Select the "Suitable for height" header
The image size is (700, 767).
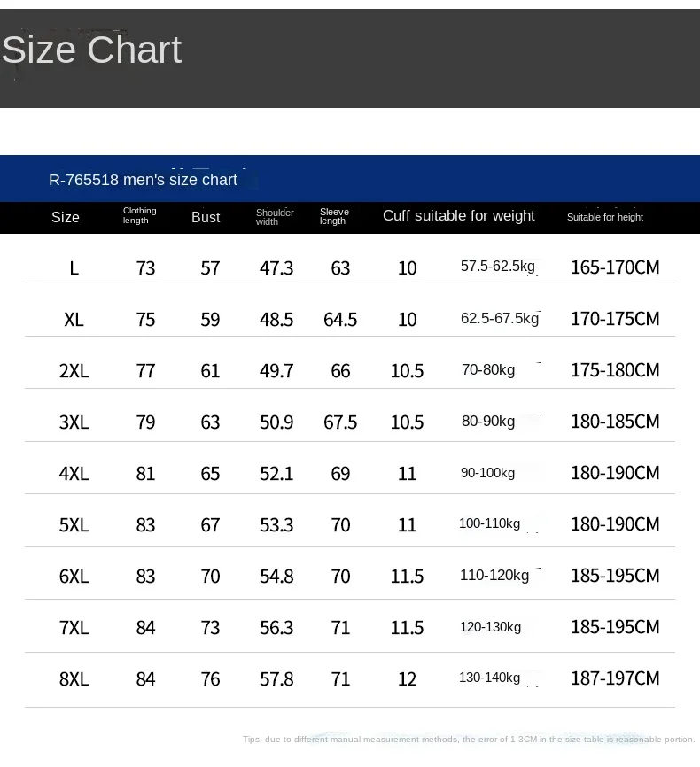point(605,217)
